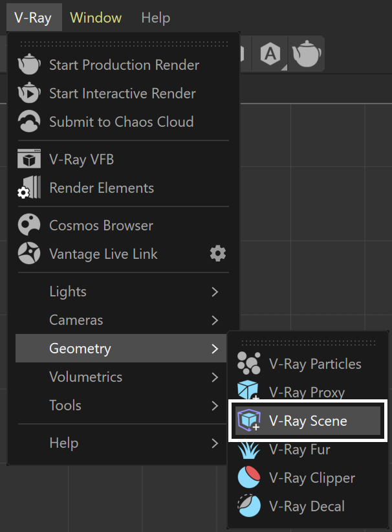392x532 pixels.
Task: Expand the Lights submenu
Action: (x=121, y=291)
